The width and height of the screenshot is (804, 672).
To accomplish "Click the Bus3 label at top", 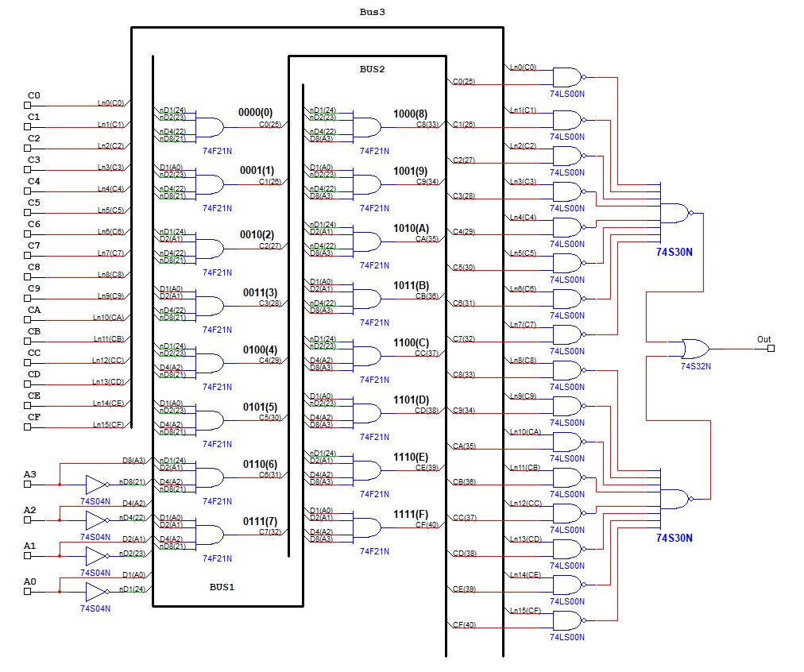I will click(372, 14).
